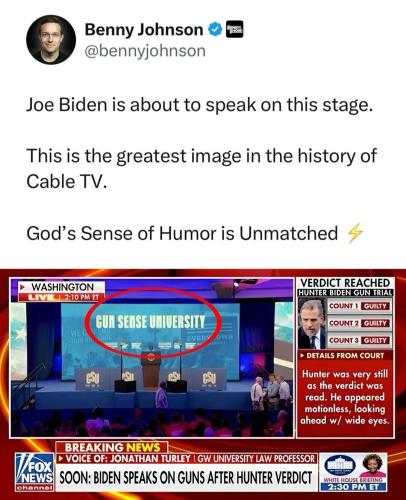
Task: Click the affiliate badge beside verified checkmark
Action: point(235,30)
